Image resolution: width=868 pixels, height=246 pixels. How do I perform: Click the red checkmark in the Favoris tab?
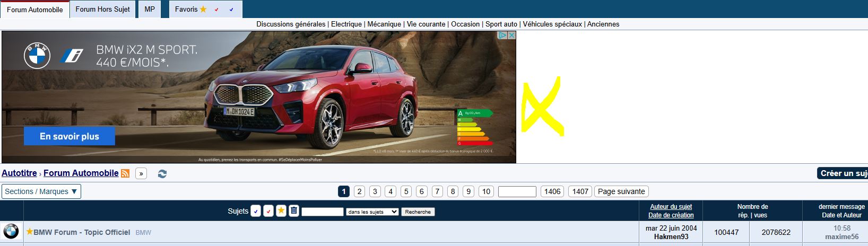216,10
